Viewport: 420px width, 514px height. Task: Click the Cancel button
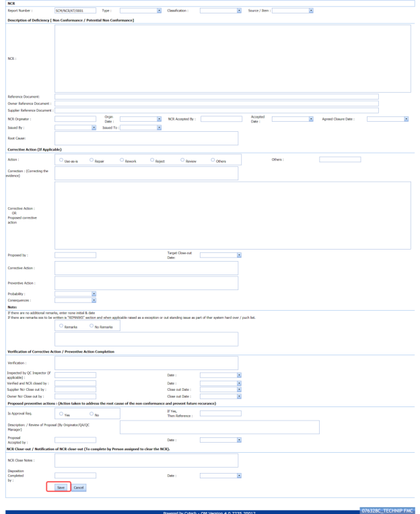[79, 487]
